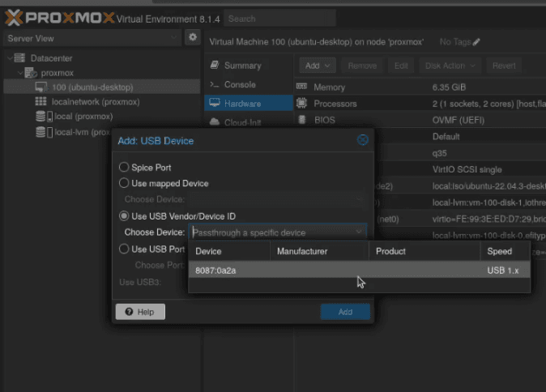Select USB device 8087:0a2a row

[359, 271]
